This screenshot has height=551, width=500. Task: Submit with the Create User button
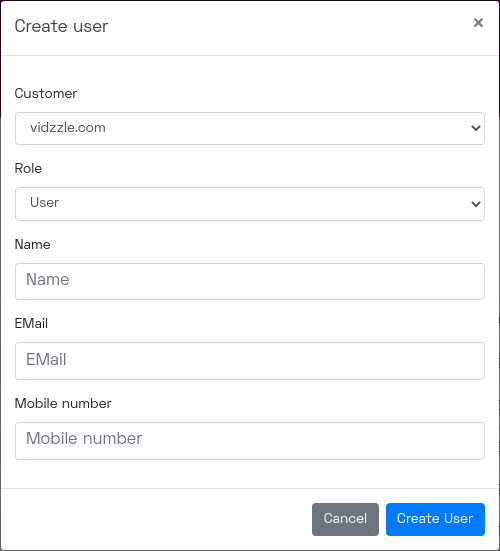[435, 519]
